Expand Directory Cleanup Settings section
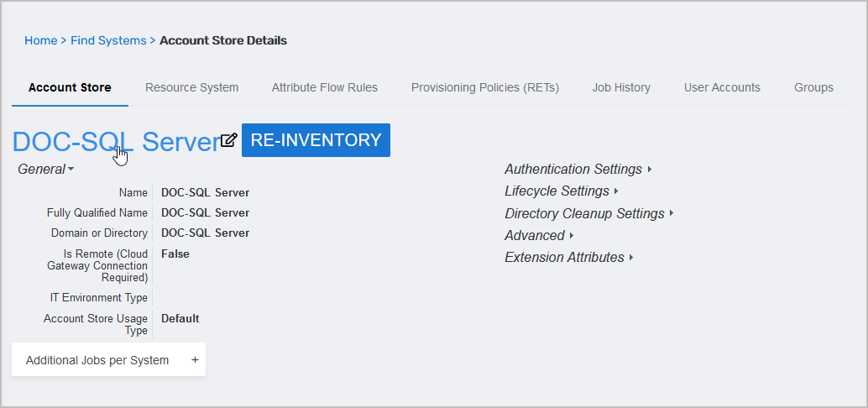This screenshot has height=408, width=868. click(589, 214)
